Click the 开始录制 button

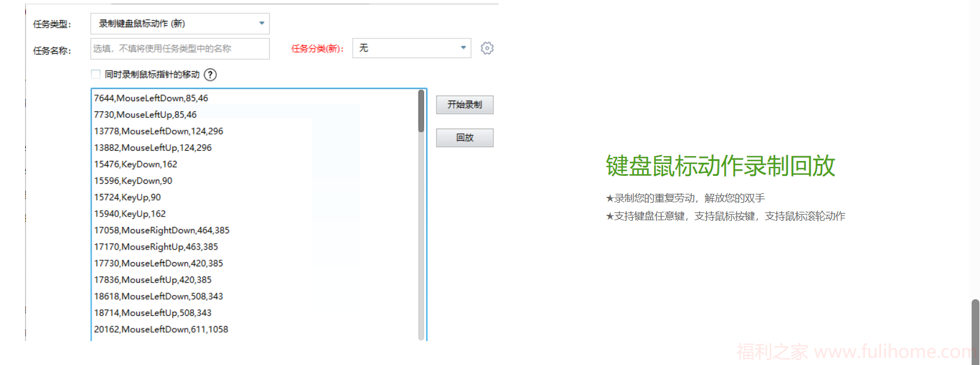click(464, 105)
